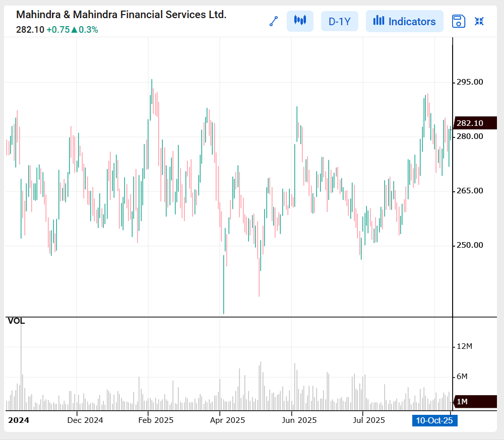The height and width of the screenshot is (440, 504).
Task: Click the Jul 2025 time axis label
Action: pyautogui.click(x=369, y=420)
